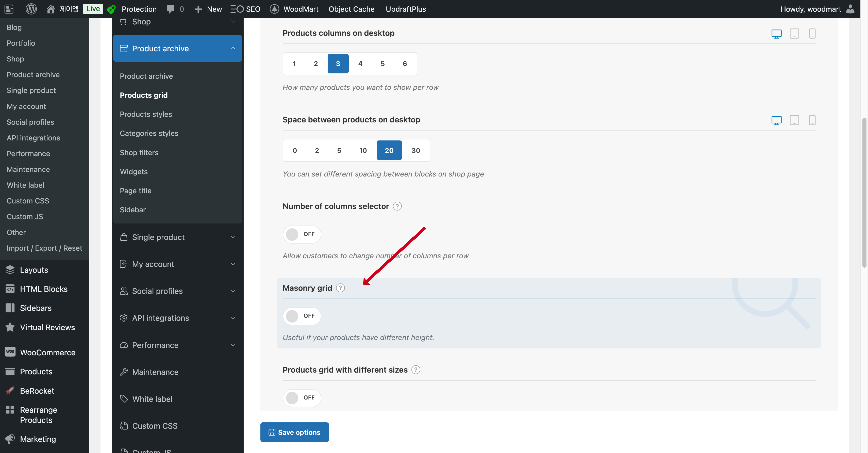Select mobile device icon for Space between products
The image size is (868, 453).
[812, 120]
